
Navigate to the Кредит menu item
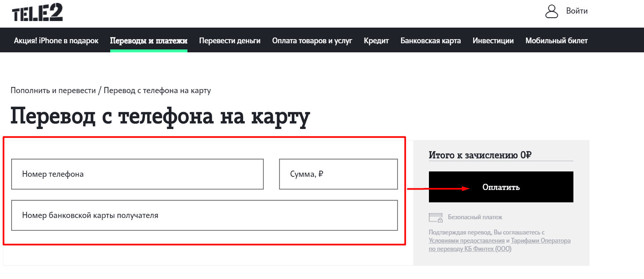point(376,40)
